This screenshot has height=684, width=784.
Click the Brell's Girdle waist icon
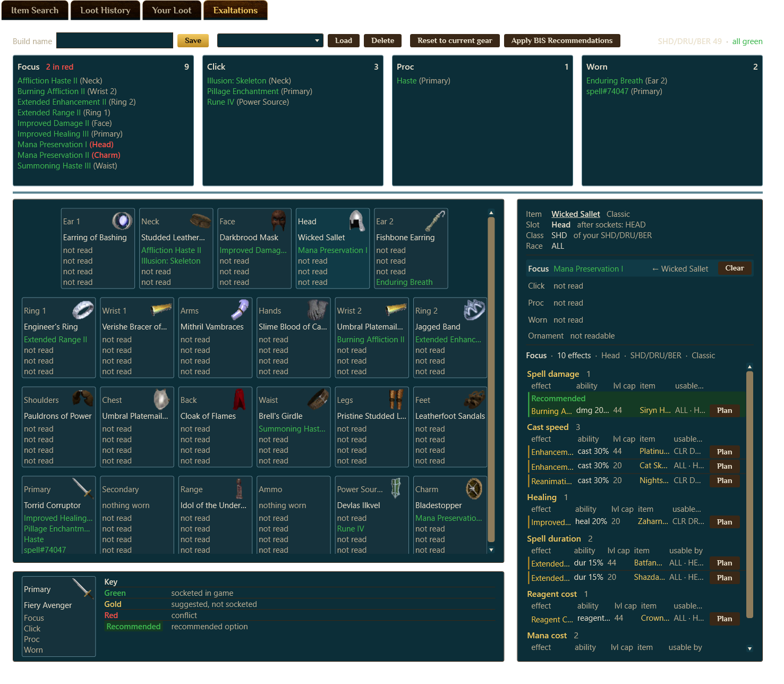click(x=318, y=399)
